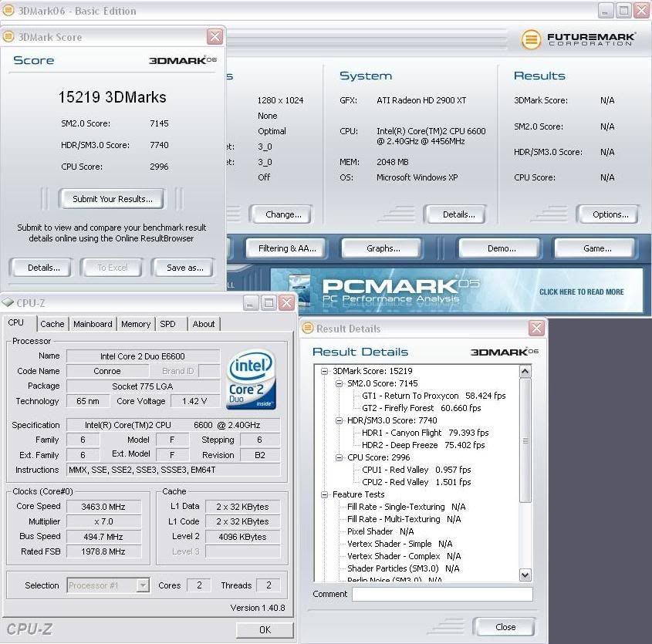Select HDR2 - Deep Freeze result
Viewport: 652px width, 644px height.
click(424, 445)
